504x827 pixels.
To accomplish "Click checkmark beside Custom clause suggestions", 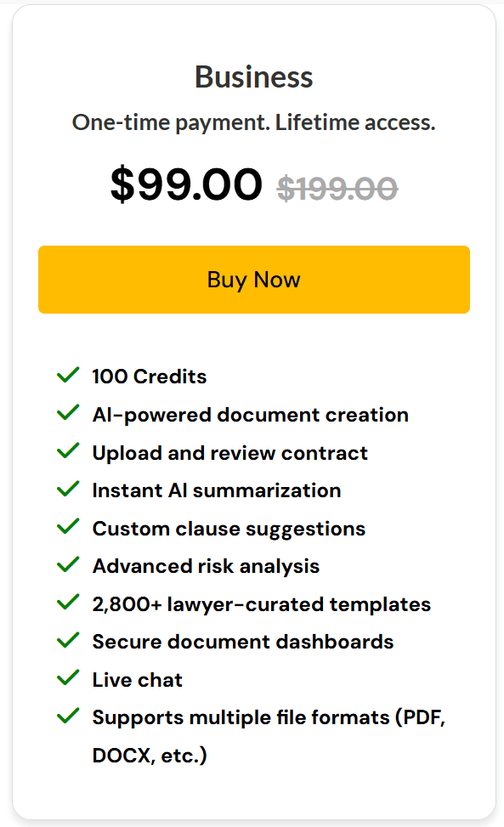I will click(68, 527).
